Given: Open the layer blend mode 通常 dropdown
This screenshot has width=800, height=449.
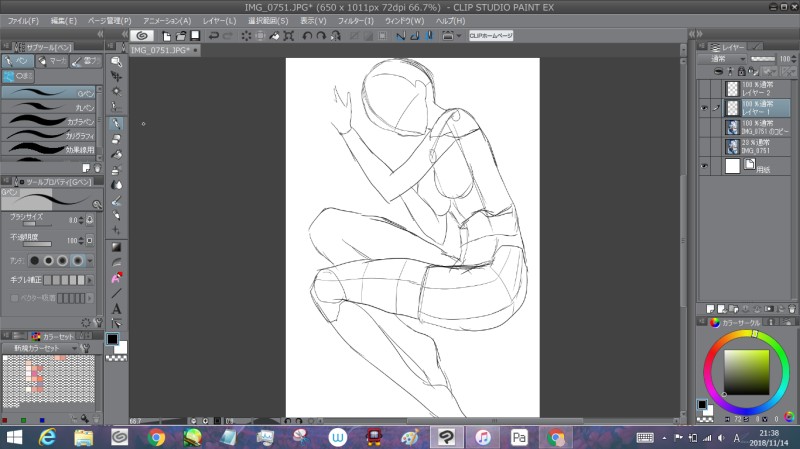Looking at the screenshot, I should (x=725, y=59).
